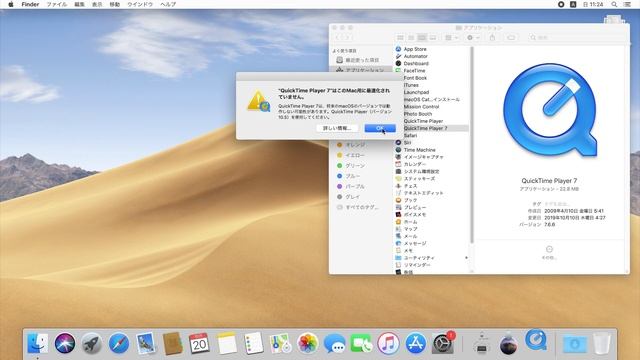Click OK in the QuickTime warning dialog
The height and width of the screenshot is (360, 640).
click(x=380, y=128)
